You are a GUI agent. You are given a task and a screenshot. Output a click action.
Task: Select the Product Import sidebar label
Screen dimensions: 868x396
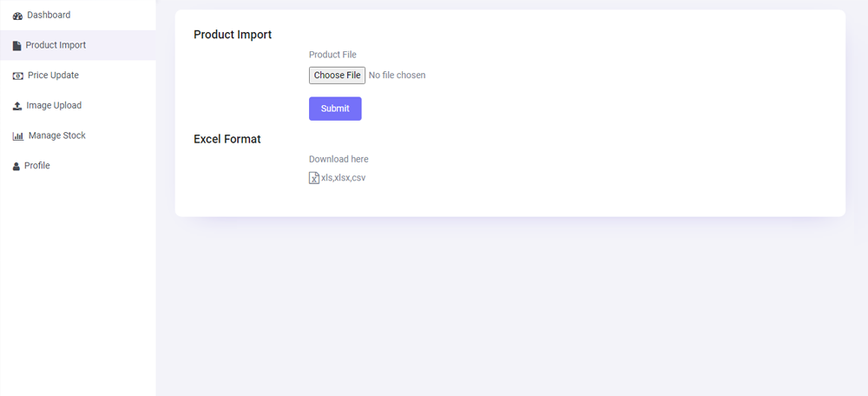click(56, 45)
